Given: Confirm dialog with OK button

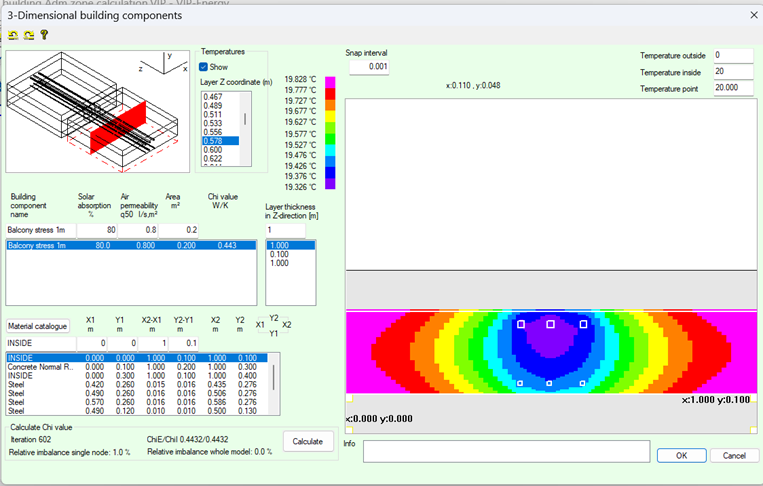Looking at the screenshot, I should point(681,455).
